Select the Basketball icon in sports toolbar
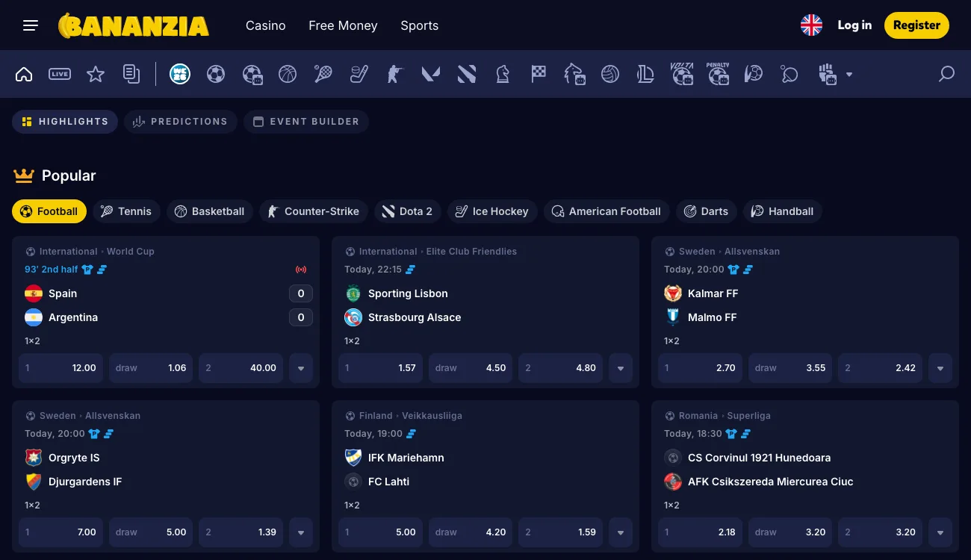 coord(288,74)
